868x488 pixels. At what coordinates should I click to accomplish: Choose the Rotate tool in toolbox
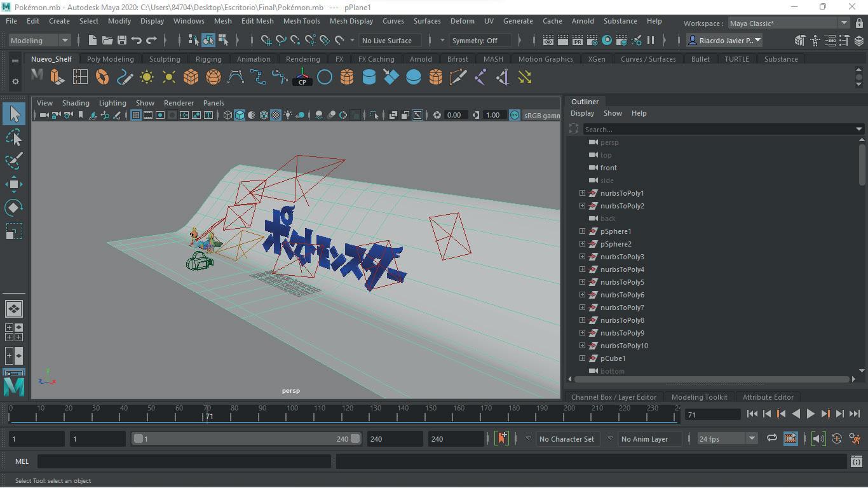(x=14, y=208)
